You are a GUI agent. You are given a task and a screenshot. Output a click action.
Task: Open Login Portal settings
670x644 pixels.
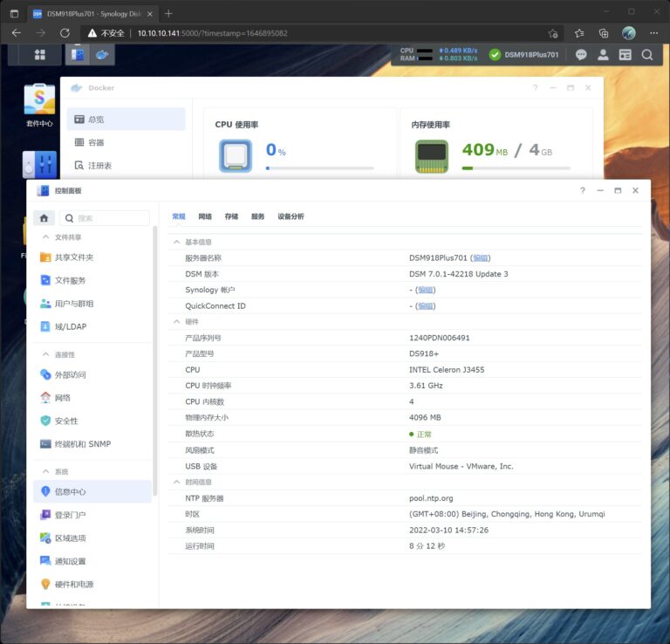pyautogui.click(x=92, y=515)
